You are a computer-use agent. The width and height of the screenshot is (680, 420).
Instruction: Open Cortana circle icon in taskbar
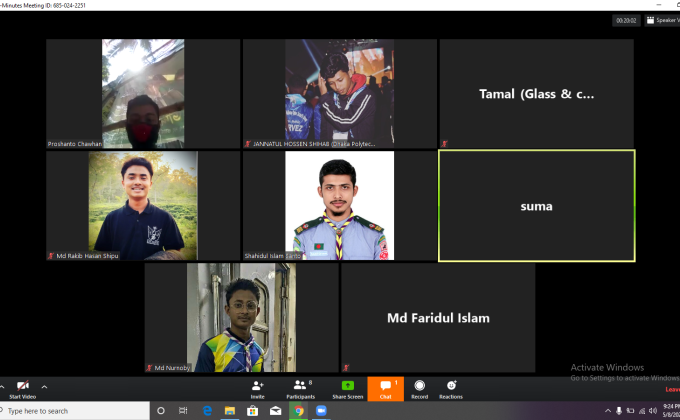pyautogui.click(x=161, y=411)
